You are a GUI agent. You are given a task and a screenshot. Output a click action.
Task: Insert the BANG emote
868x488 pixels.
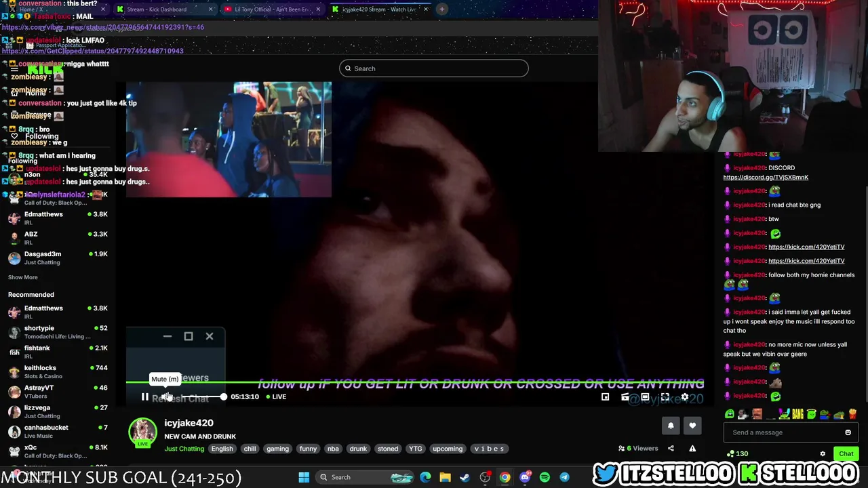point(797,414)
